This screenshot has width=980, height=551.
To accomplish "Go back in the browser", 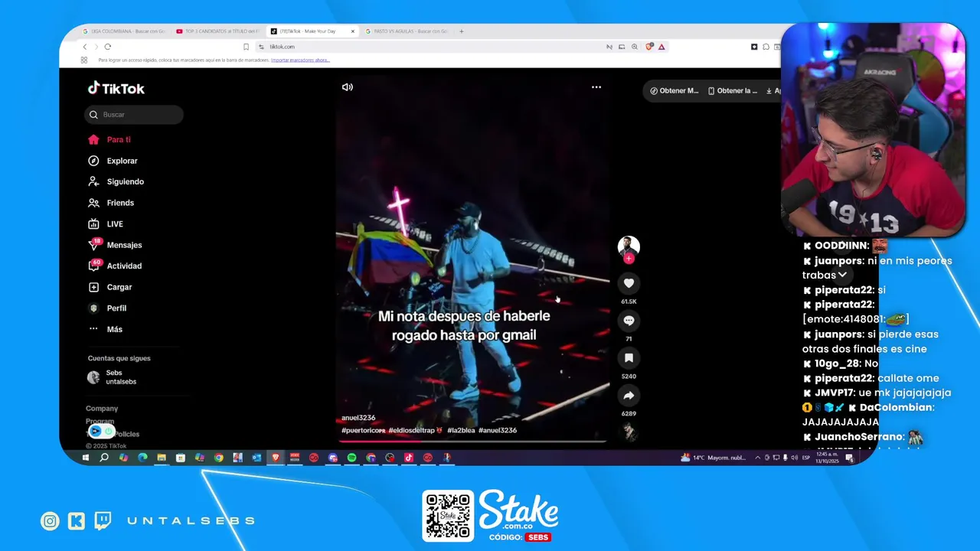I will [85, 47].
